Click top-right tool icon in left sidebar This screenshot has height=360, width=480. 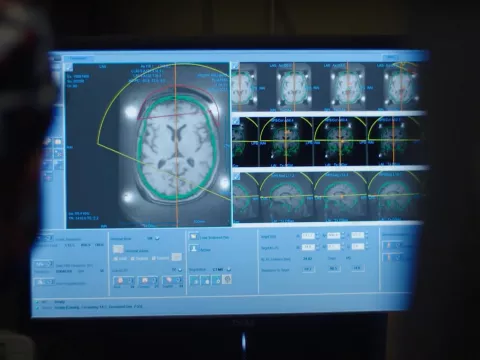58,142
